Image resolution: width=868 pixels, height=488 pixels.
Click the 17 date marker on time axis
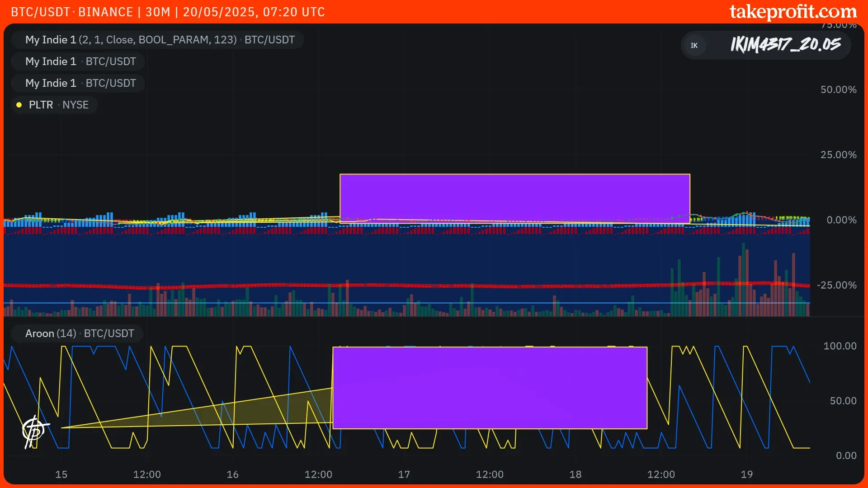tap(404, 474)
